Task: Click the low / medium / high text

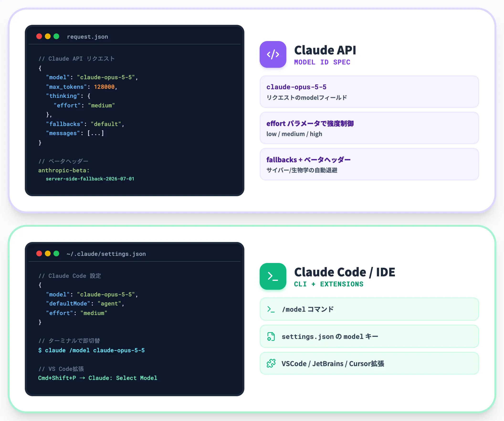Action: point(294,134)
